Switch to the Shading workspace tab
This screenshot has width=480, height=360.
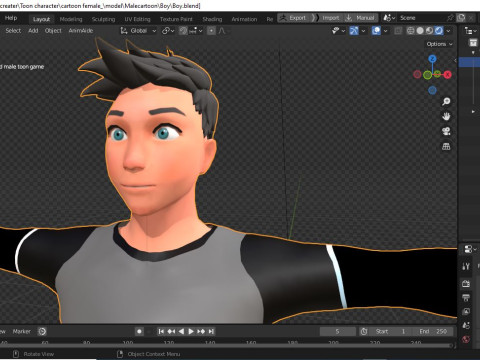tap(212, 19)
